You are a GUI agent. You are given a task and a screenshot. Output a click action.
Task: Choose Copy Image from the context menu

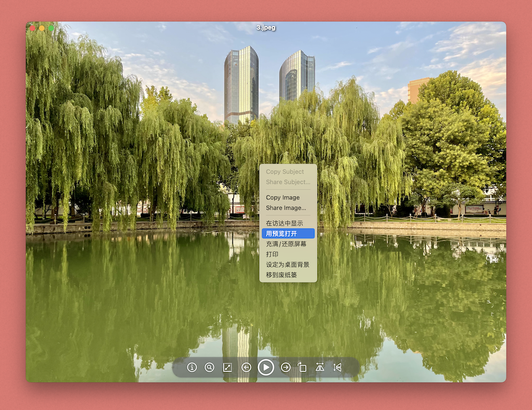283,198
